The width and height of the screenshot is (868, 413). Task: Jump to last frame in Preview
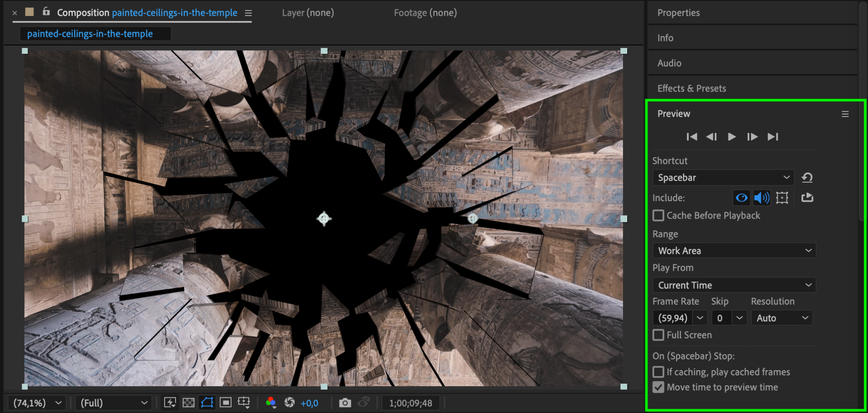pyautogui.click(x=773, y=137)
